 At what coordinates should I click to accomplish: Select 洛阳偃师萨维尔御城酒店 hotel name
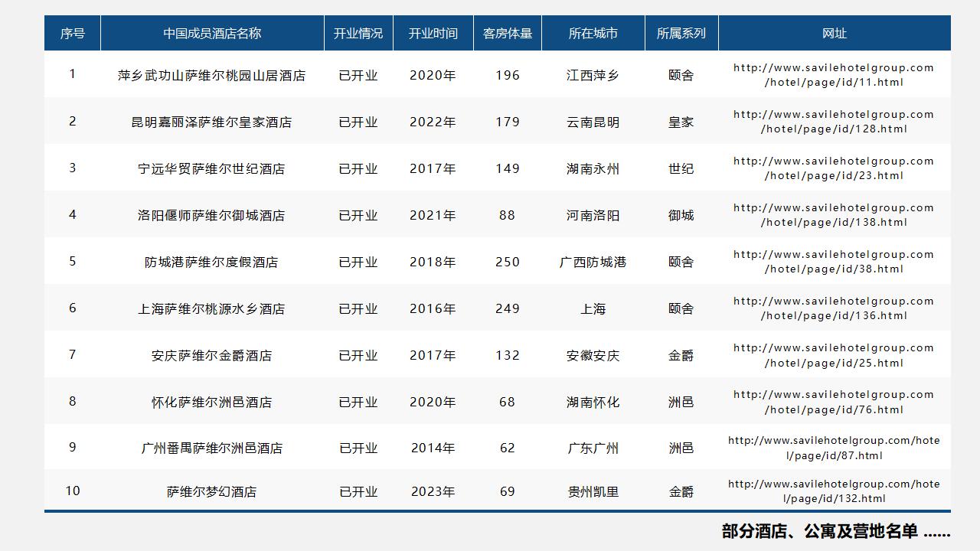pos(211,216)
